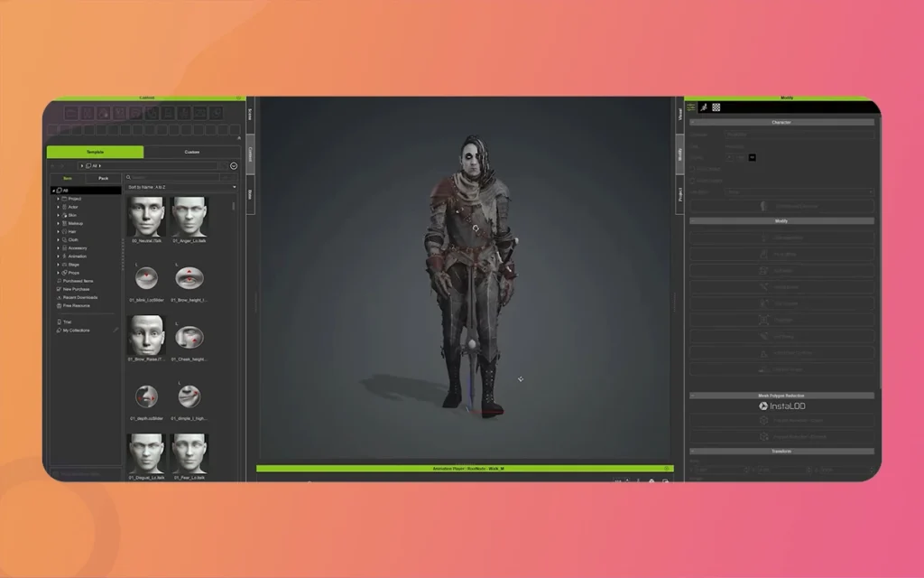
Task: Select the Pack tab in content browser
Action: (x=103, y=178)
